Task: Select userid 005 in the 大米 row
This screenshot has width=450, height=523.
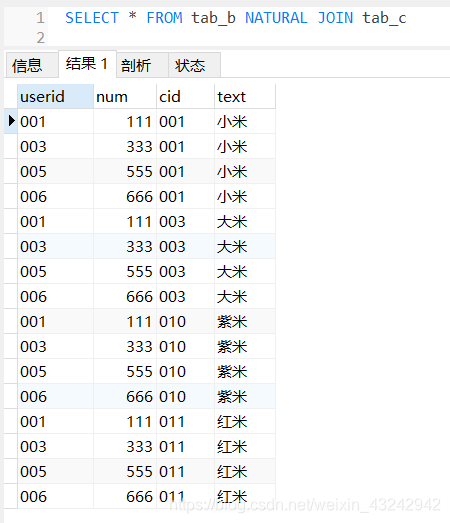Action: tap(55, 272)
